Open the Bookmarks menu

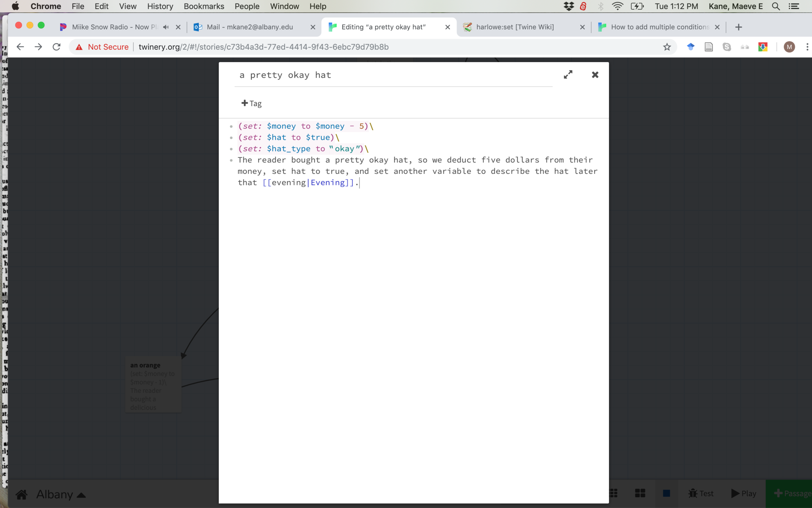[x=204, y=6]
